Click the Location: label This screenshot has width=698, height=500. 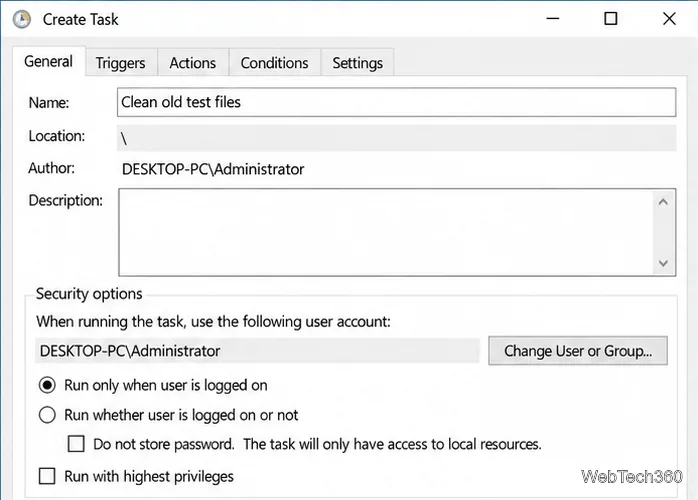(x=57, y=136)
